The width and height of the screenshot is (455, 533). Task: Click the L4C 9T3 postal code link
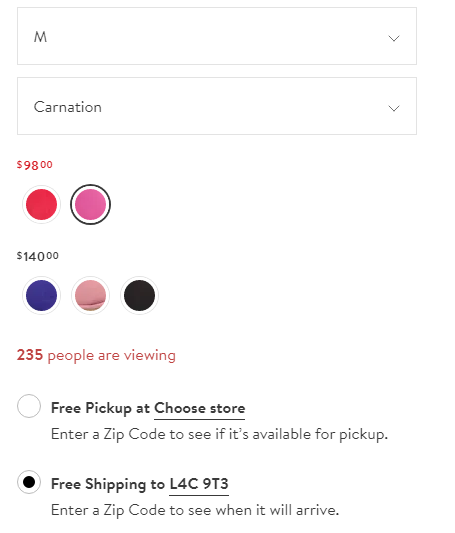click(x=199, y=484)
